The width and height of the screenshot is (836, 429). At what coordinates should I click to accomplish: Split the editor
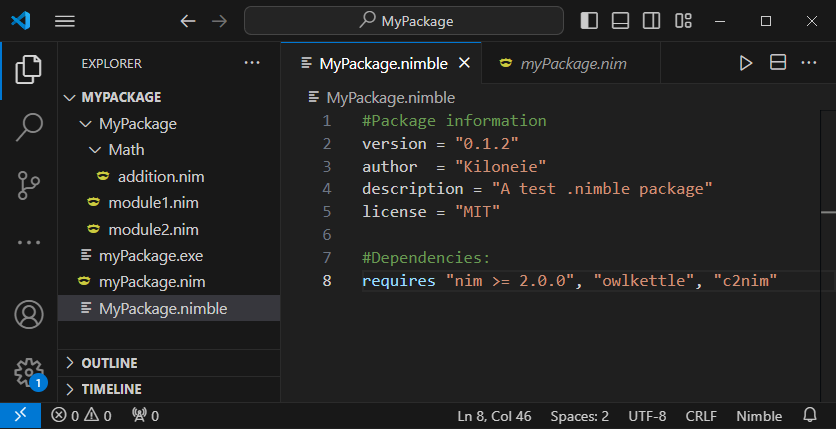click(778, 63)
